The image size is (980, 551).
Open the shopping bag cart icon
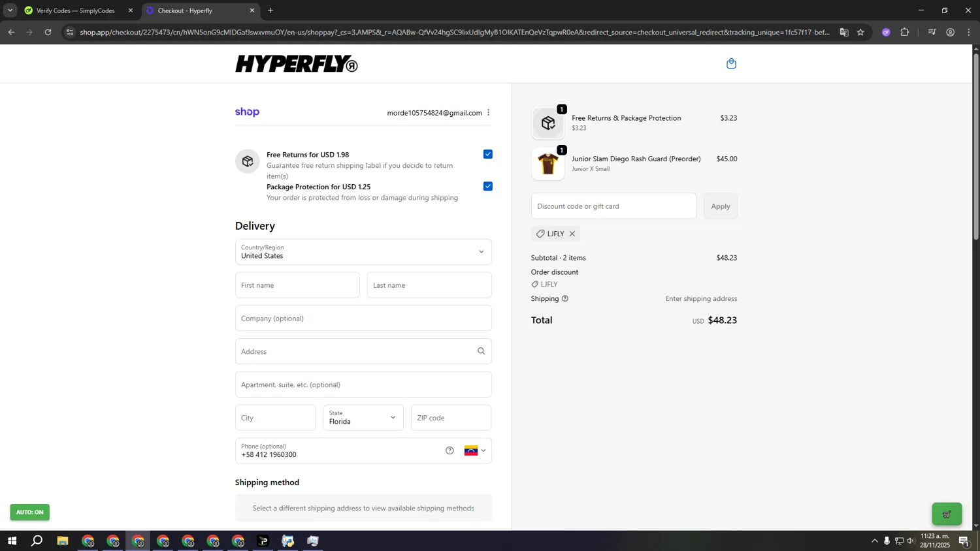(x=731, y=63)
